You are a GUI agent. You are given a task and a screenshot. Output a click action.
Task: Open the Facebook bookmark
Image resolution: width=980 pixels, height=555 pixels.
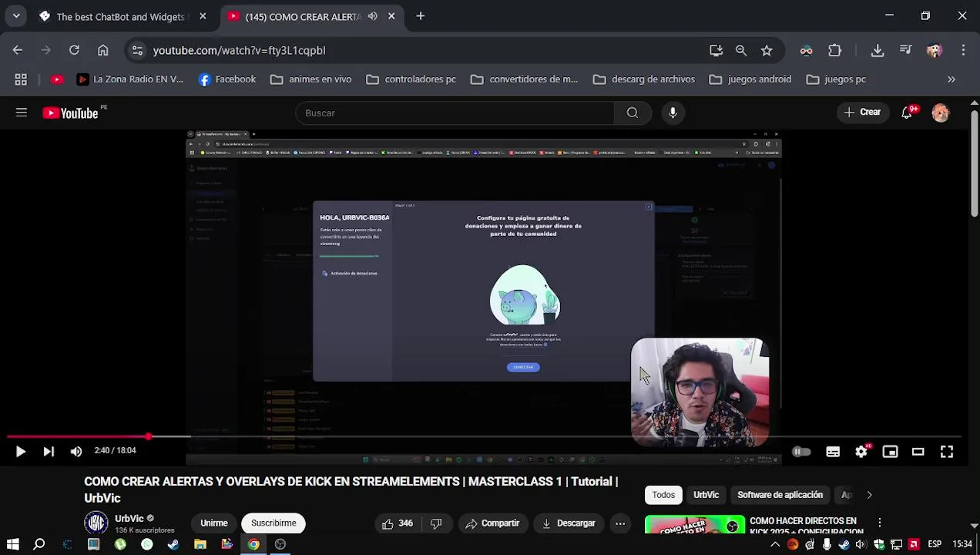227,79
